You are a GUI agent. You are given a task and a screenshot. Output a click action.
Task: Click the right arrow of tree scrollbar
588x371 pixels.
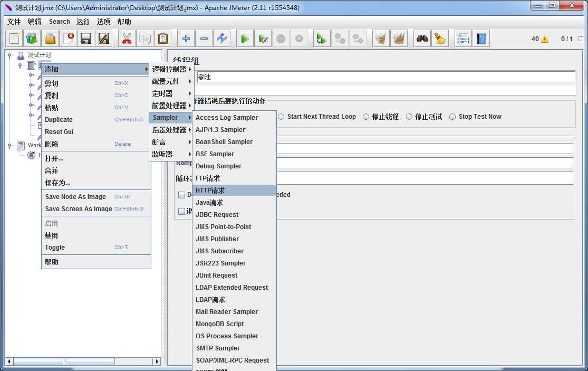(x=157, y=362)
